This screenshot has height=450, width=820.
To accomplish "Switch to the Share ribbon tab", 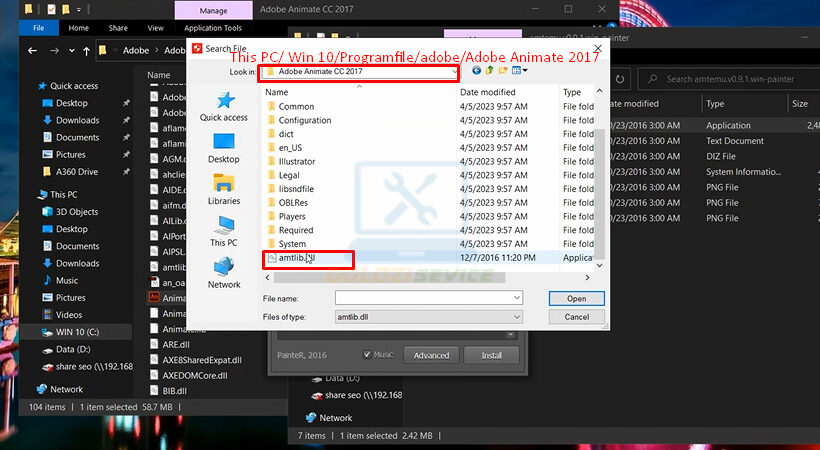I will point(118,28).
